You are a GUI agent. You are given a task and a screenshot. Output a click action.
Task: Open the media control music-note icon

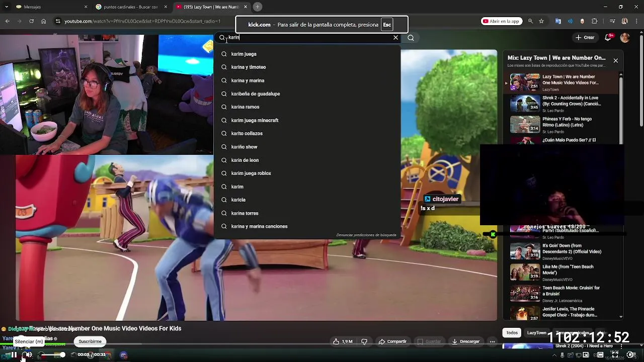click(612, 21)
